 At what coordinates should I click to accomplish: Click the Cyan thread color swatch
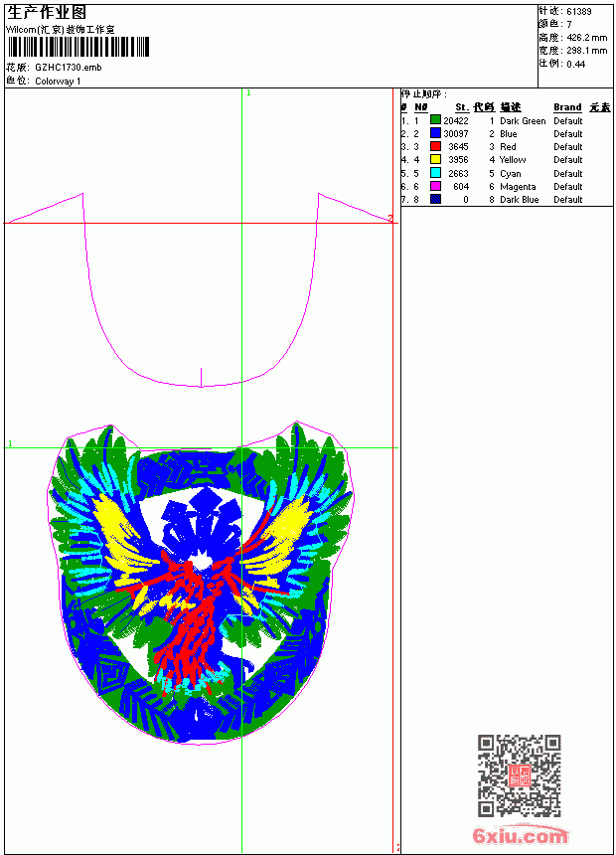point(435,173)
